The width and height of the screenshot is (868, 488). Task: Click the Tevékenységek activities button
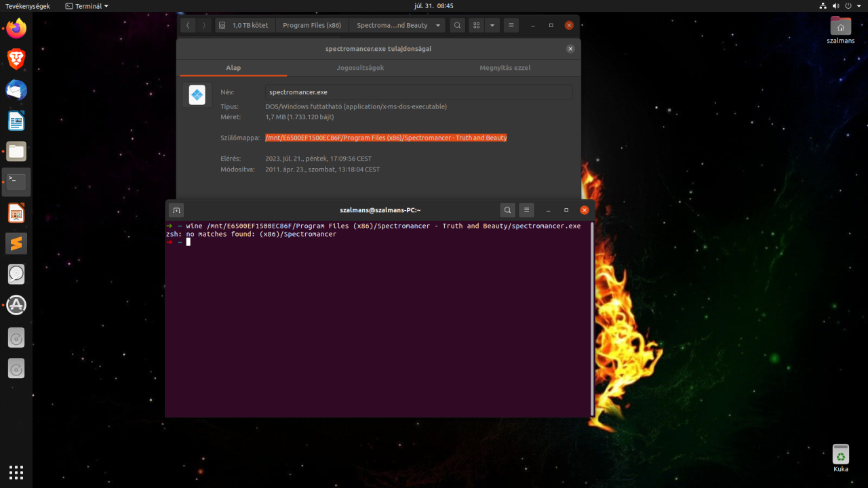tap(28, 6)
